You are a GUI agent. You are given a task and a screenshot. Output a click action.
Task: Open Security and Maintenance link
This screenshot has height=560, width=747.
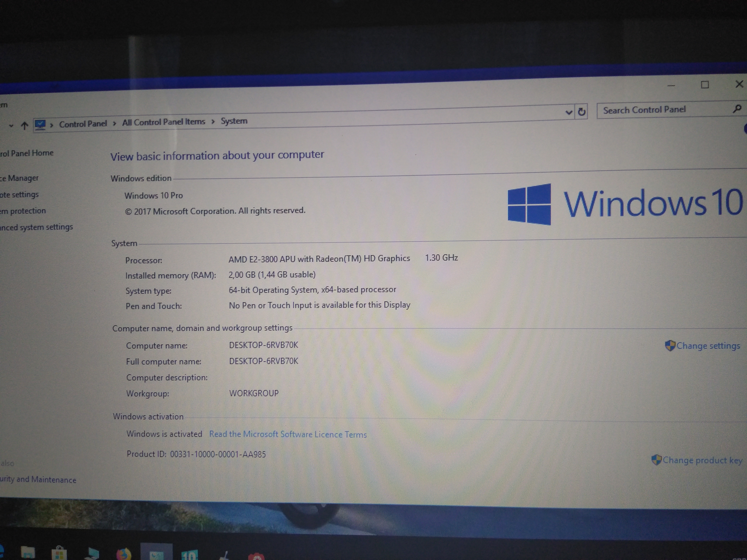[38, 479]
